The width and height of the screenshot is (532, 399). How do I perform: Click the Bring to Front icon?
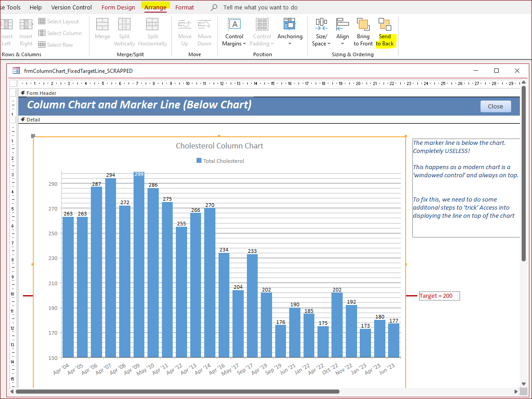(363, 24)
